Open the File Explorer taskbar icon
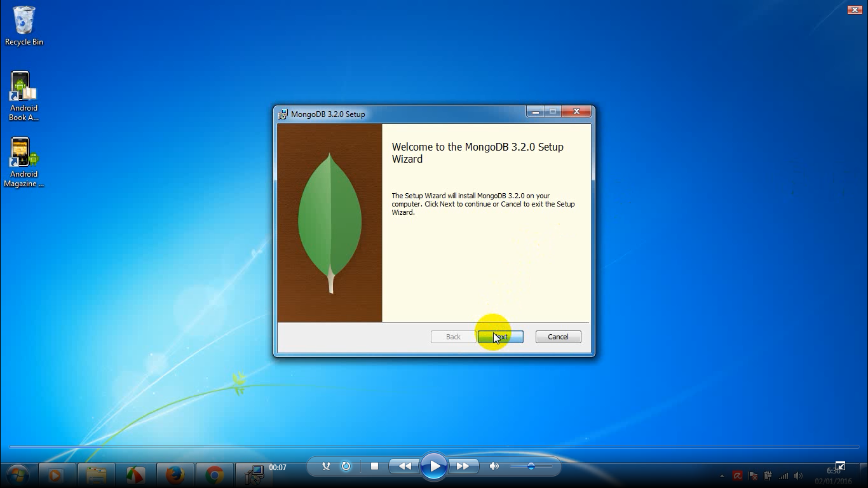Image resolution: width=868 pixels, height=488 pixels. [x=96, y=475]
